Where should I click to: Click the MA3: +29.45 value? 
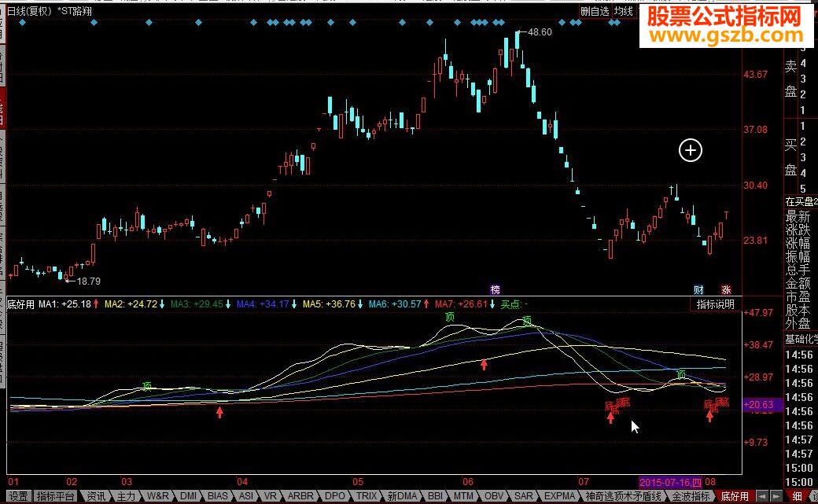coord(197,304)
